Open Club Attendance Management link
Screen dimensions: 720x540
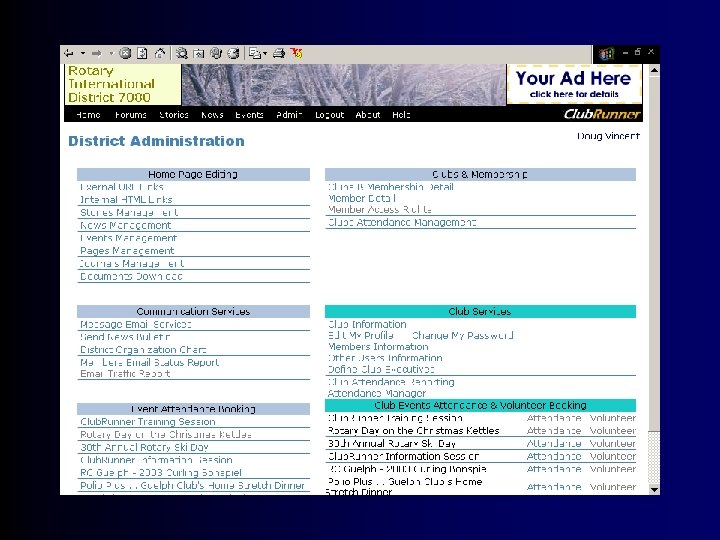[x=402, y=222]
